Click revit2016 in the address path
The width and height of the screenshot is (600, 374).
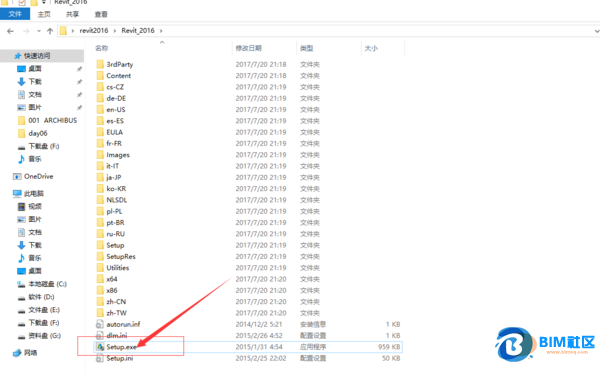(94, 31)
